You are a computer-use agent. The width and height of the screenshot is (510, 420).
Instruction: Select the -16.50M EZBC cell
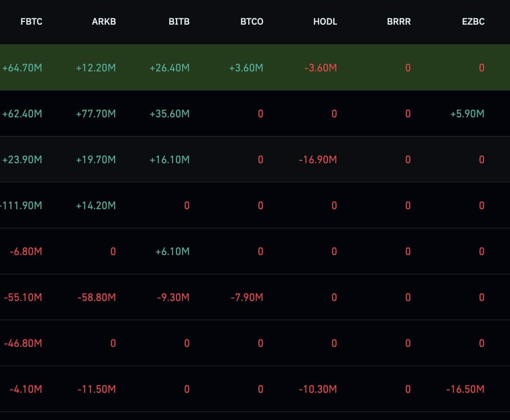pyautogui.click(x=465, y=389)
